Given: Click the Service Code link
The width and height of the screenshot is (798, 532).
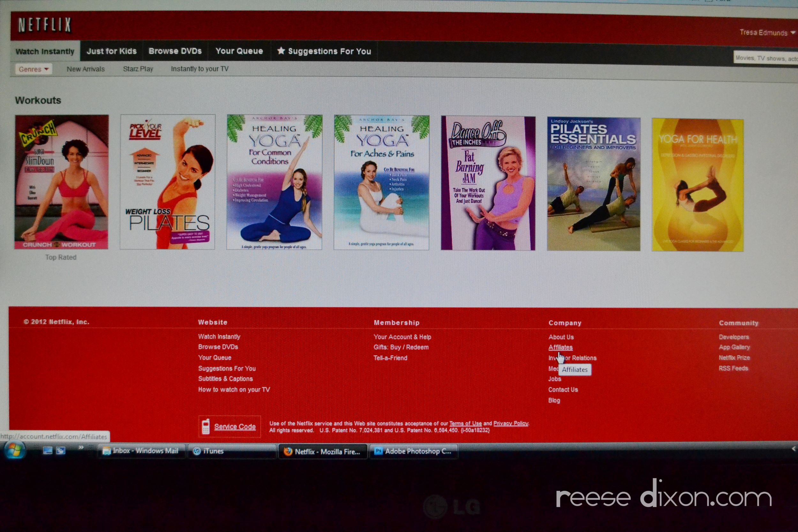Looking at the screenshot, I should [x=235, y=427].
